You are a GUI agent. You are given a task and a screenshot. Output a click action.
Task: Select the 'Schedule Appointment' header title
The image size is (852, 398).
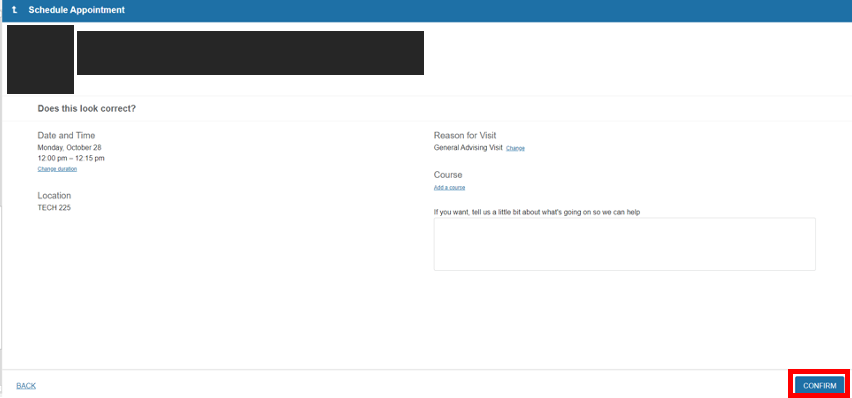[x=77, y=10]
